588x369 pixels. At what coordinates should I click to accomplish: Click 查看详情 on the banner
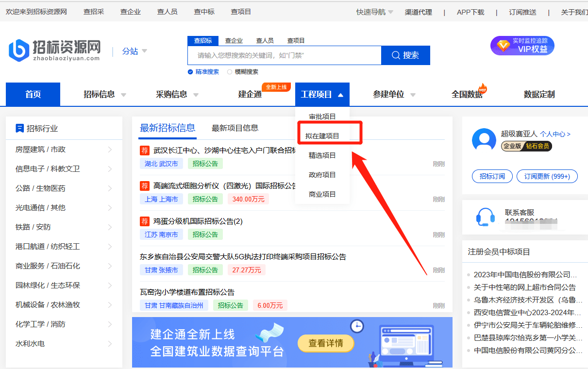[326, 343]
